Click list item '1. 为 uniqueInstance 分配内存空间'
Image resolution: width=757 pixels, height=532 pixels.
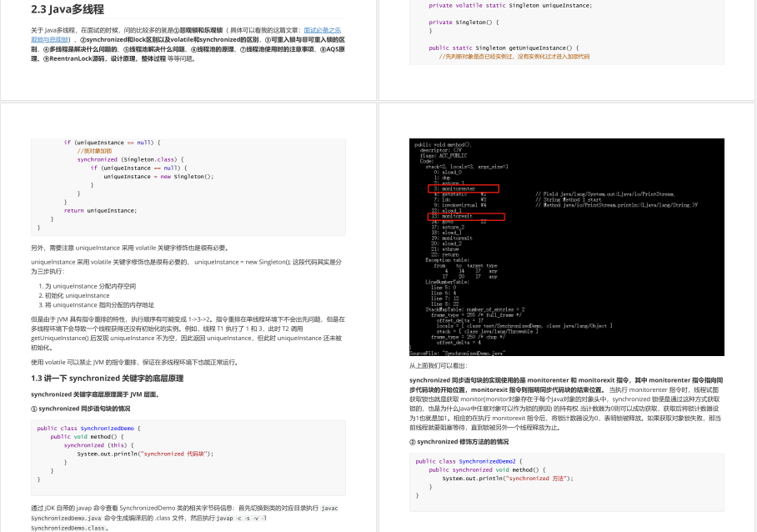88,286
